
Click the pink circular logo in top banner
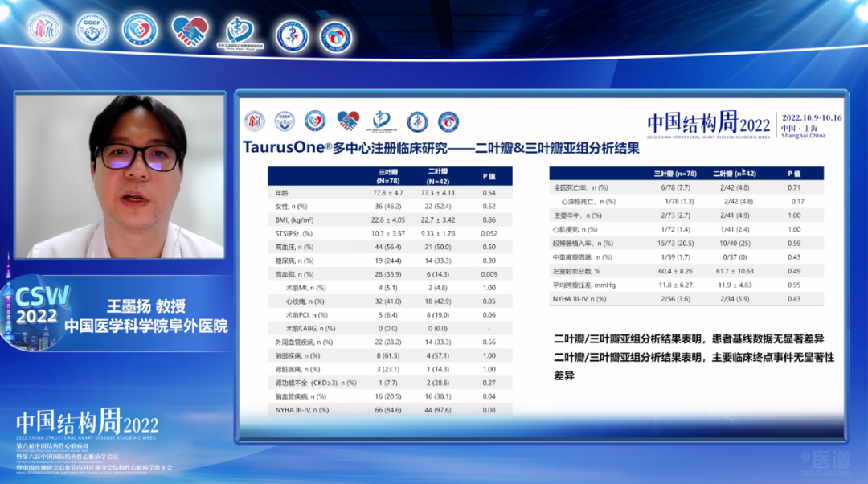[43, 30]
